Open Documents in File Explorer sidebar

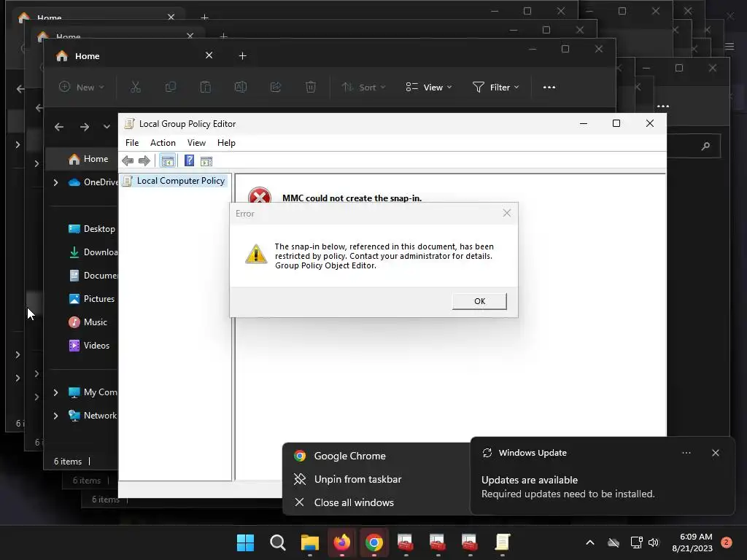click(93, 276)
